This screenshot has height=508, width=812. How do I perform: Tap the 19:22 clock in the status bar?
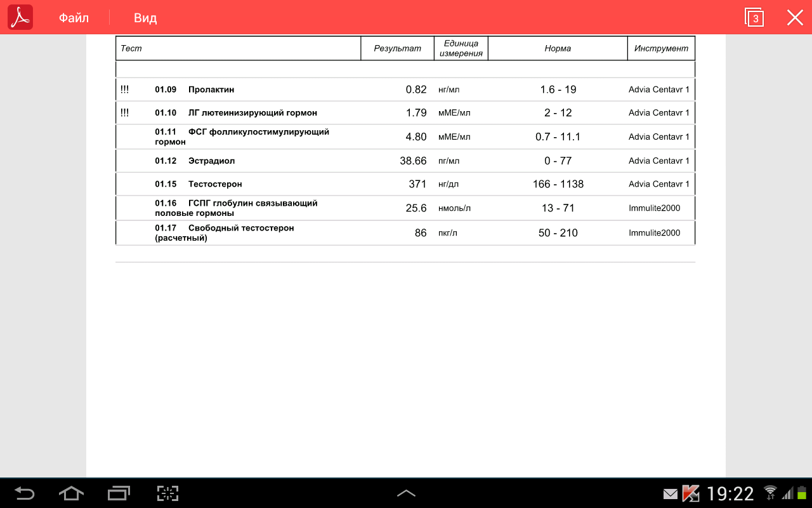730,493
